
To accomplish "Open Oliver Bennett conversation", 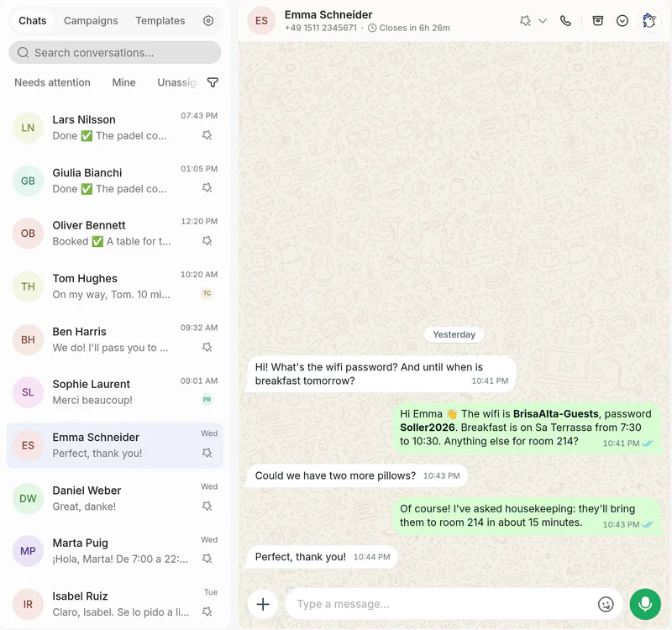I will pos(115,234).
